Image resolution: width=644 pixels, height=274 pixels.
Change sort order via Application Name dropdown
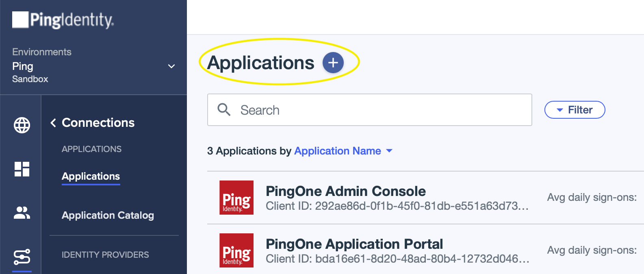[343, 151]
